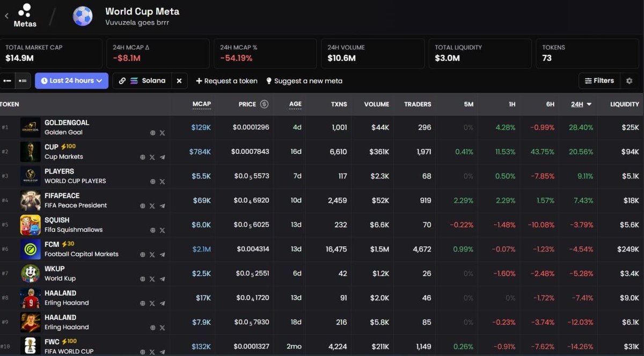The width and height of the screenshot is (644, 356).
Task: Open FIFAPEACE's X profile icon
Action: point(152,206)
